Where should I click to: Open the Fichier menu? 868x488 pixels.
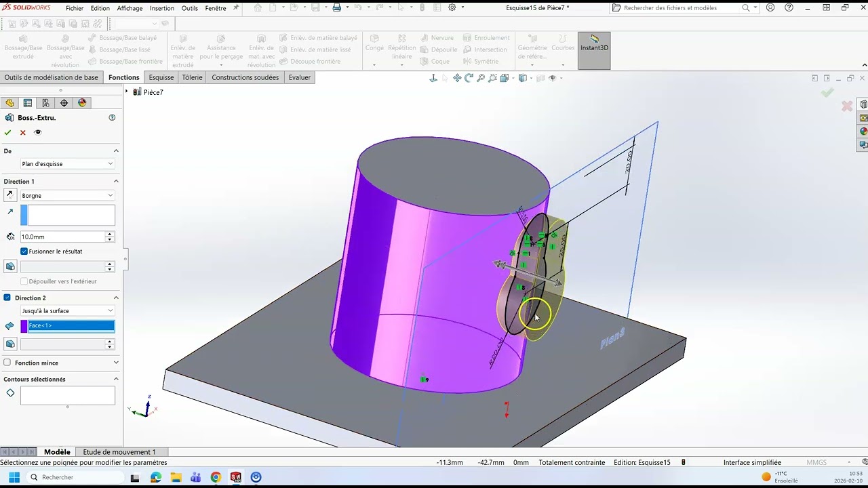[x=75, y=8]
